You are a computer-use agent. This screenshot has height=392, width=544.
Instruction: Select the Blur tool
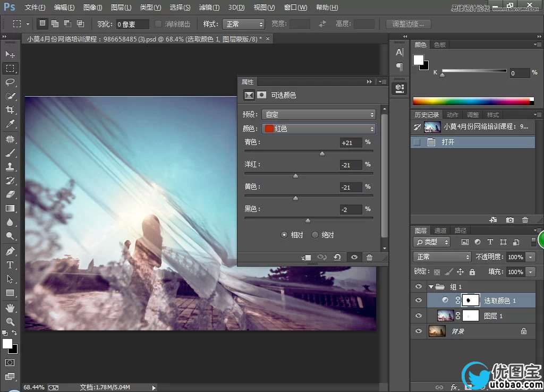(x=10, y=222)
